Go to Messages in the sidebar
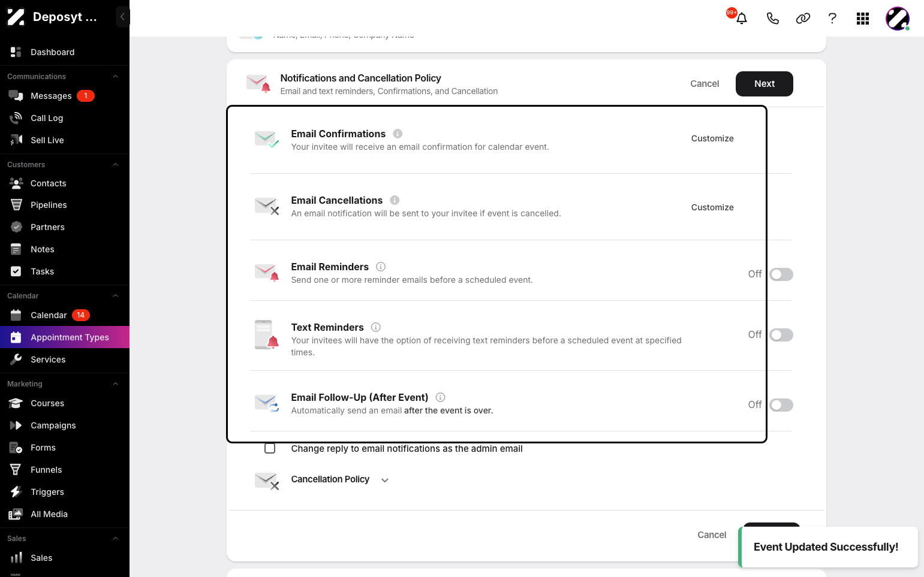This screenshot has height=577, width=924. (65, 96)
